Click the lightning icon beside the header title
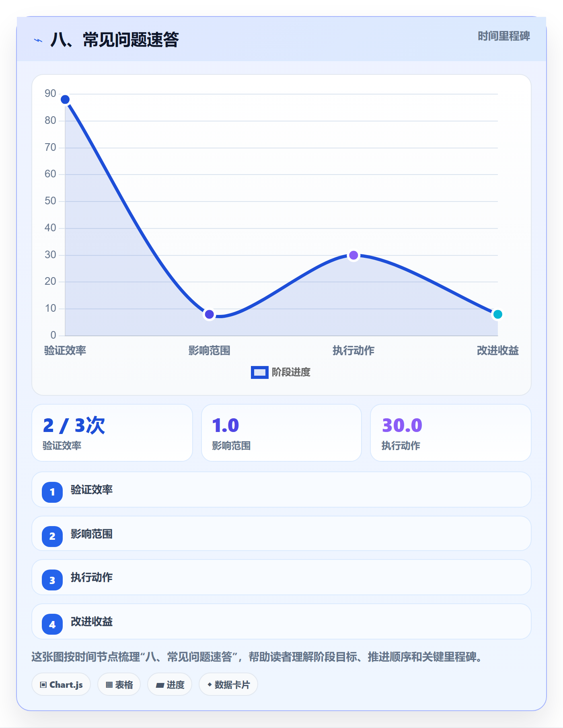This screenshot has width=563, height=728. coord(38,40)
